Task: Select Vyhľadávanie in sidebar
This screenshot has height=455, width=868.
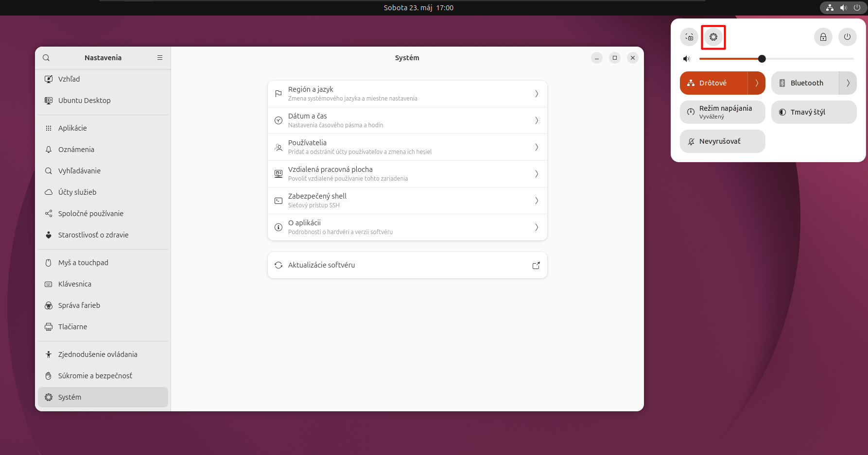Action: tap(103, 171)
